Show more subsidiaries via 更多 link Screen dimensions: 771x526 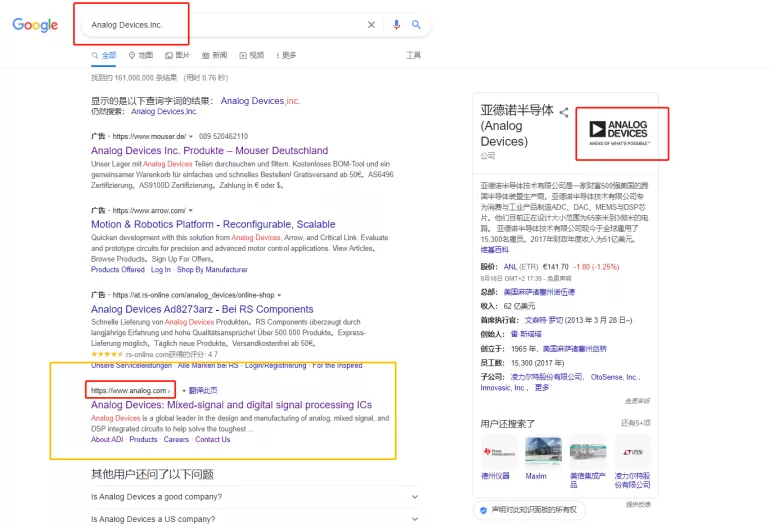click(x=542, y=388)
